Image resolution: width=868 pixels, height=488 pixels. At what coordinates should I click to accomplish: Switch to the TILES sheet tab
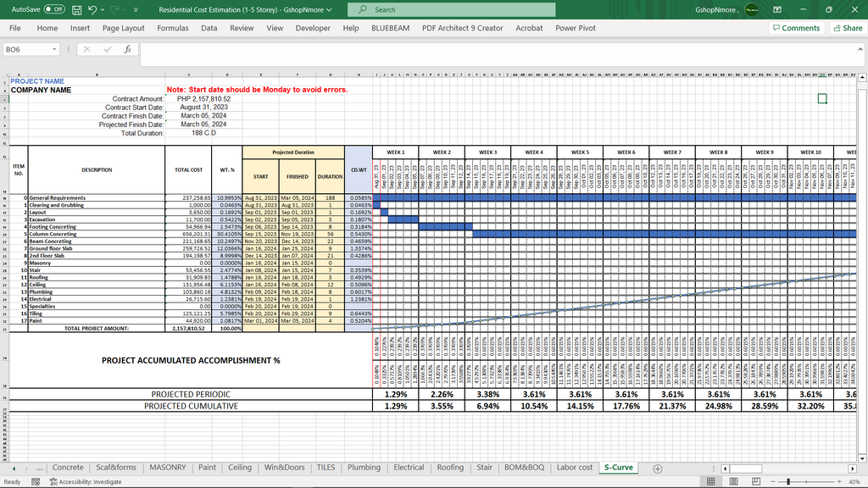tap(325, 468)
